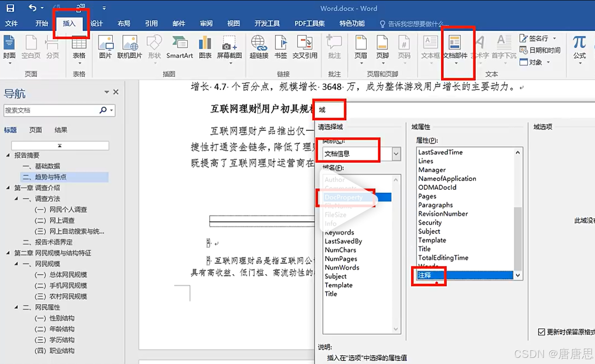Open the Screenshot (屏幕截图) tool
This screenshot has width=595, height=364.
229,50
